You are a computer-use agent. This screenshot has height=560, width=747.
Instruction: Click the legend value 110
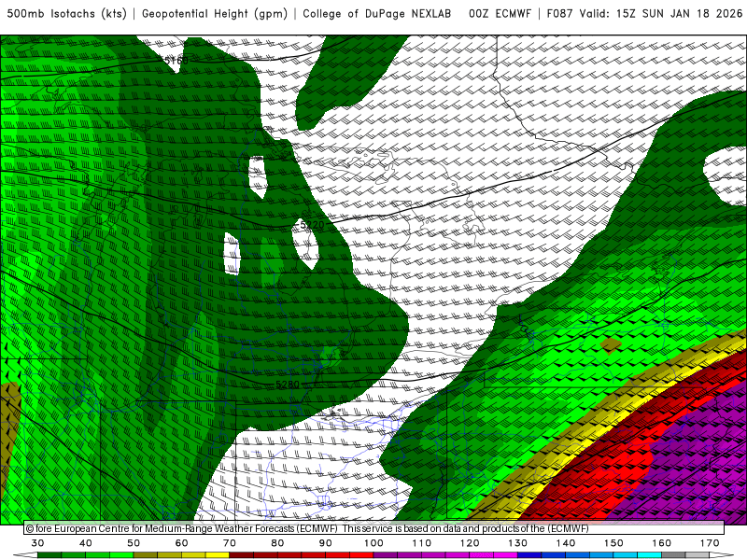(422, 543)
